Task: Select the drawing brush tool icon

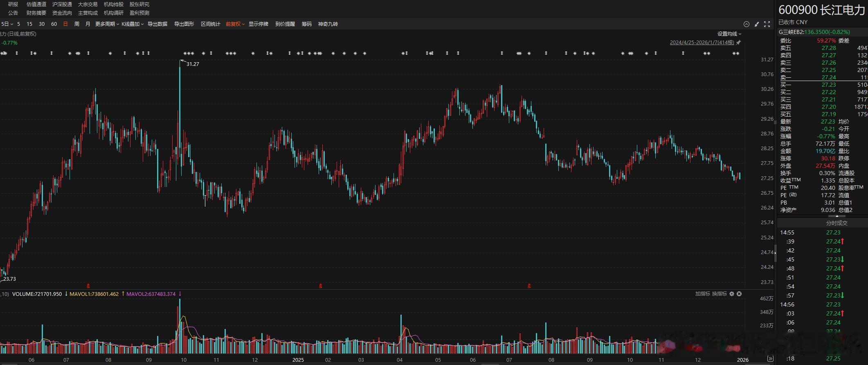Action: [757, 24]
